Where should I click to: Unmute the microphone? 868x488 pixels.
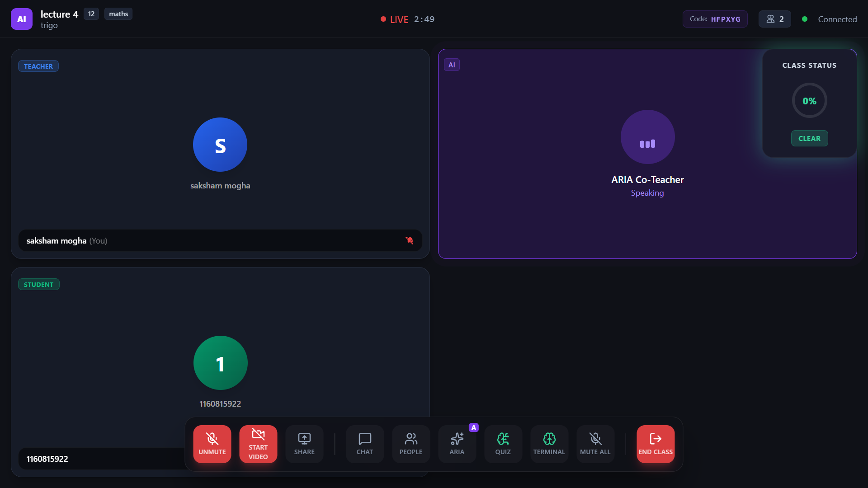pos(212,444)
